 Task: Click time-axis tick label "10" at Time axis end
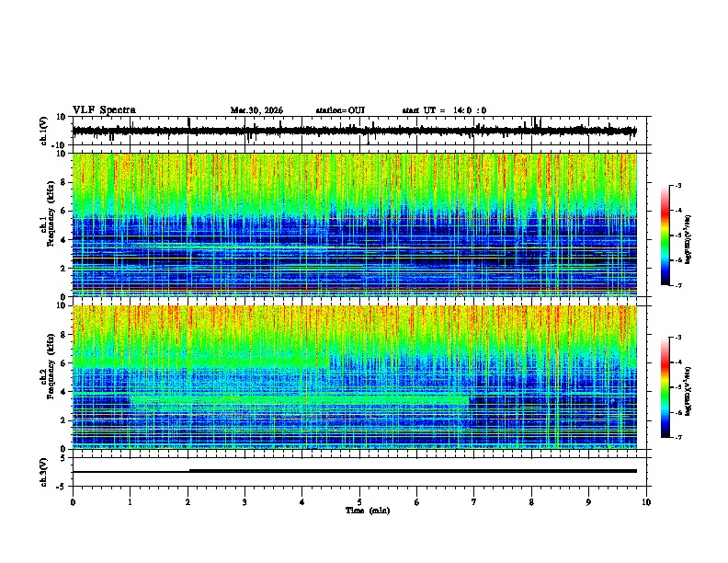(646, 502)
